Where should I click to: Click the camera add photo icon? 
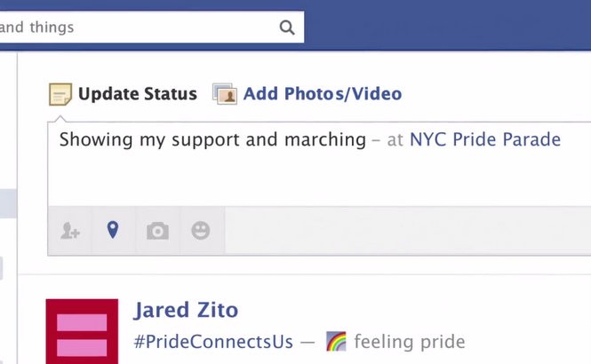[157, 231]
